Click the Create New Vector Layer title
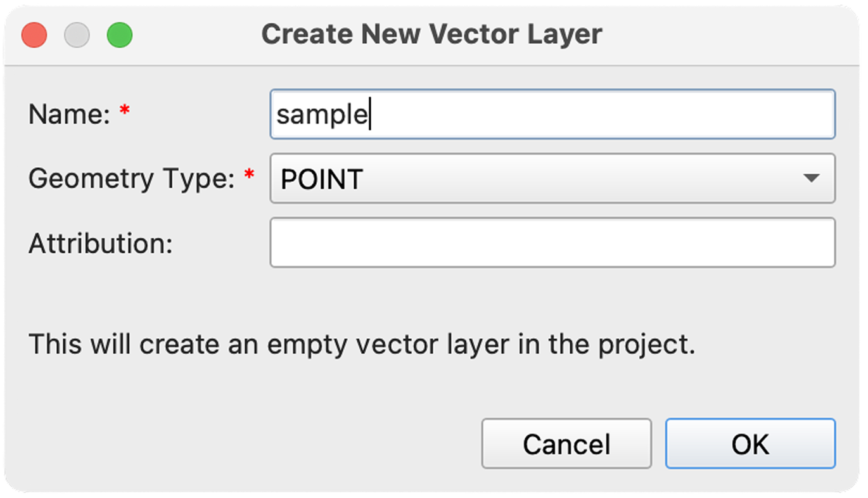868x498 pixels. point(433,34)
